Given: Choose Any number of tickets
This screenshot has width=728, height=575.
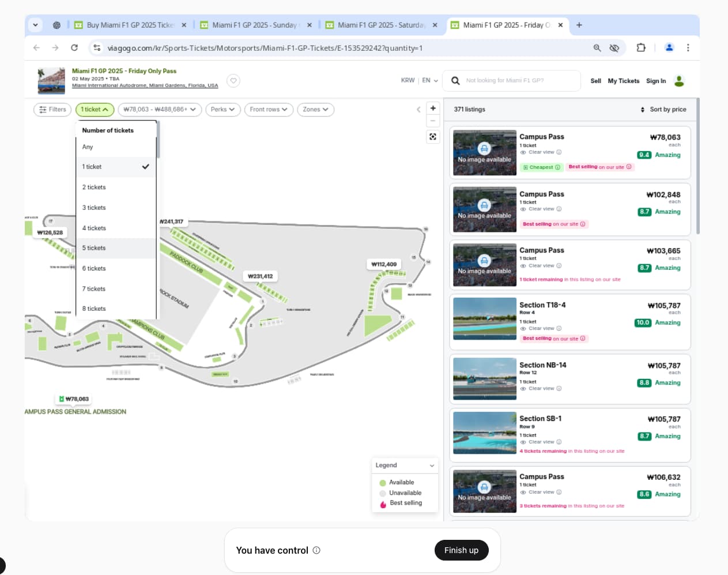Looking at the screenshot, I should pos(116,147).
